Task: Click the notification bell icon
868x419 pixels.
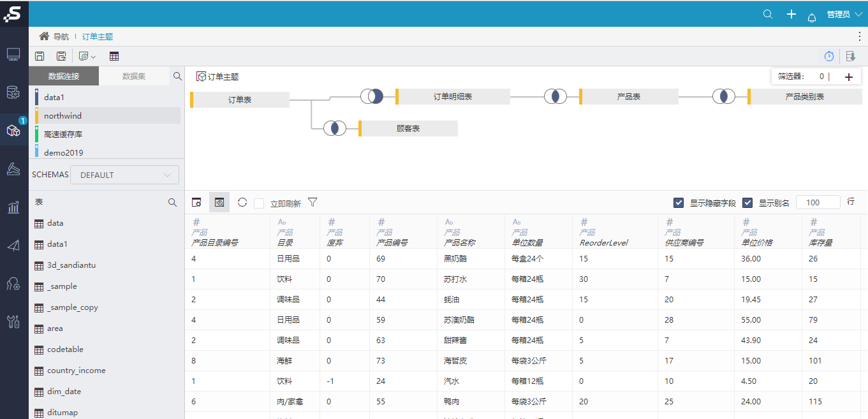Action: (812, 17)
